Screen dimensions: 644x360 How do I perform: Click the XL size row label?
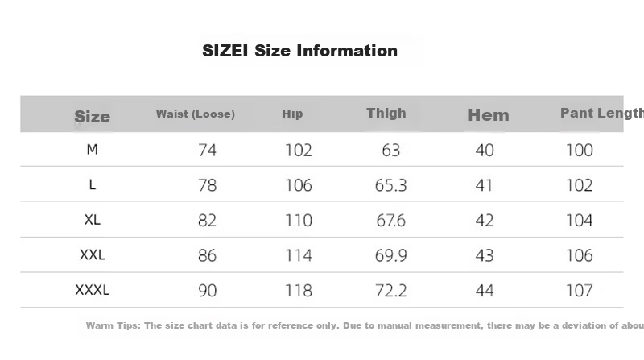pos(93,220)
